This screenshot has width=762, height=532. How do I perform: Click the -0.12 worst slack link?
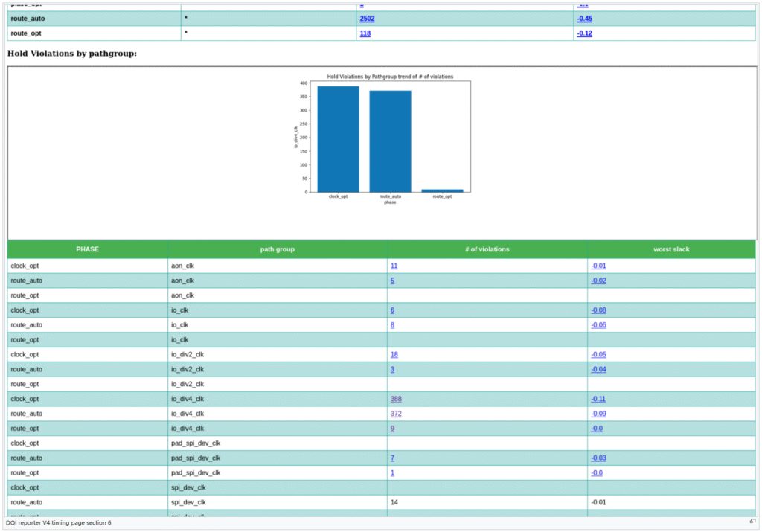(584, 33)
